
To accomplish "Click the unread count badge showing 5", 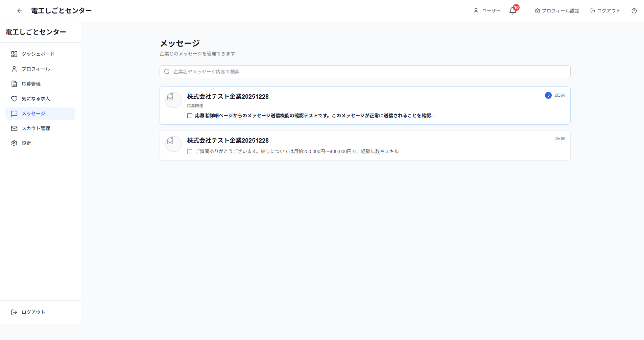I will pyautogui.click(x=548, y=95).
